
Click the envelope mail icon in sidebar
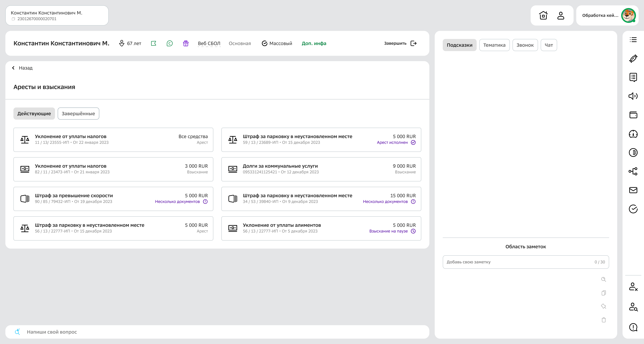(633, 190)
